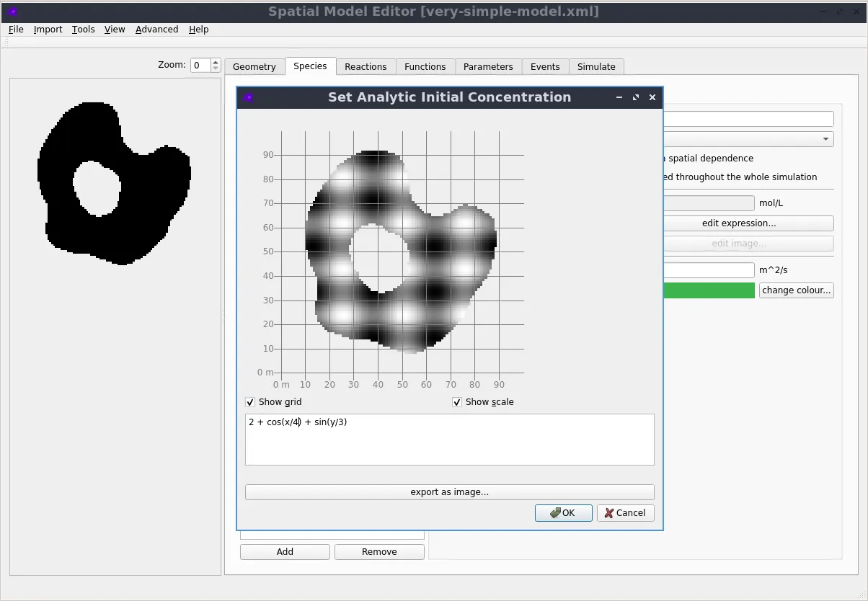Viewport: 868px width, 601px height.
Task: Click the Spatial Model Editor app icon in title bar
Action: [x=12, y=12]
